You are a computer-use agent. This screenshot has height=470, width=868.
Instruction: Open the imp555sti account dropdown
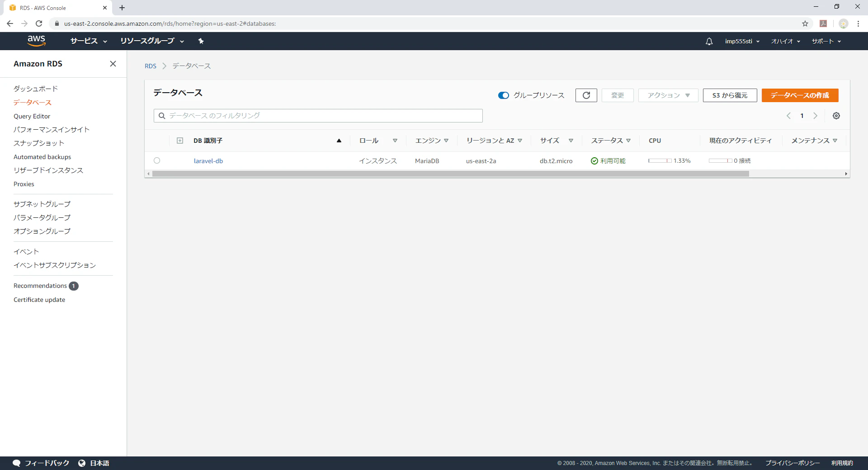[x=742, y=41]
